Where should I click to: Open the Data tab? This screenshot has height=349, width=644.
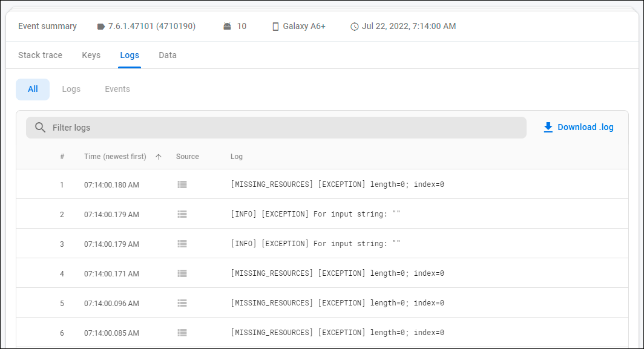pos(168,55)
